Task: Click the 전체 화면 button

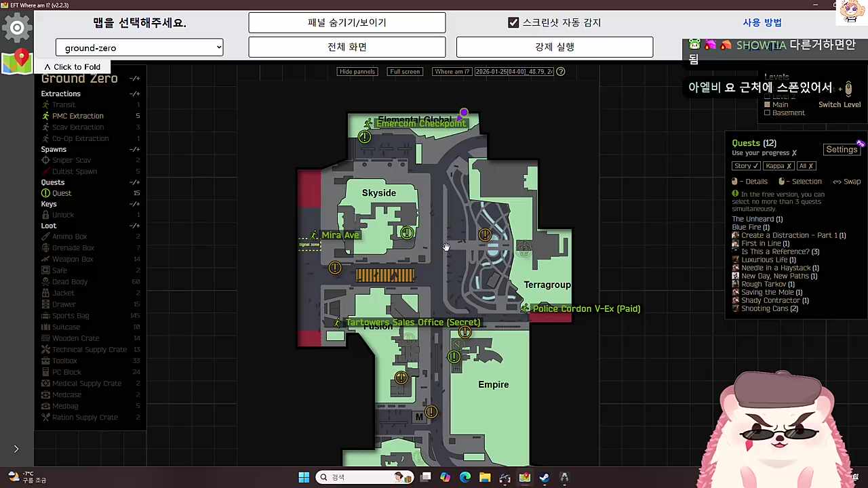Action: pyautogui.click(x=347, y=47)
